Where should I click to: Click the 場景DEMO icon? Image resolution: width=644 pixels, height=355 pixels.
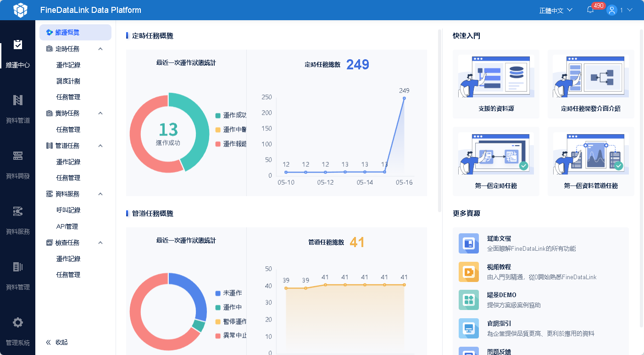pos(469,300)
